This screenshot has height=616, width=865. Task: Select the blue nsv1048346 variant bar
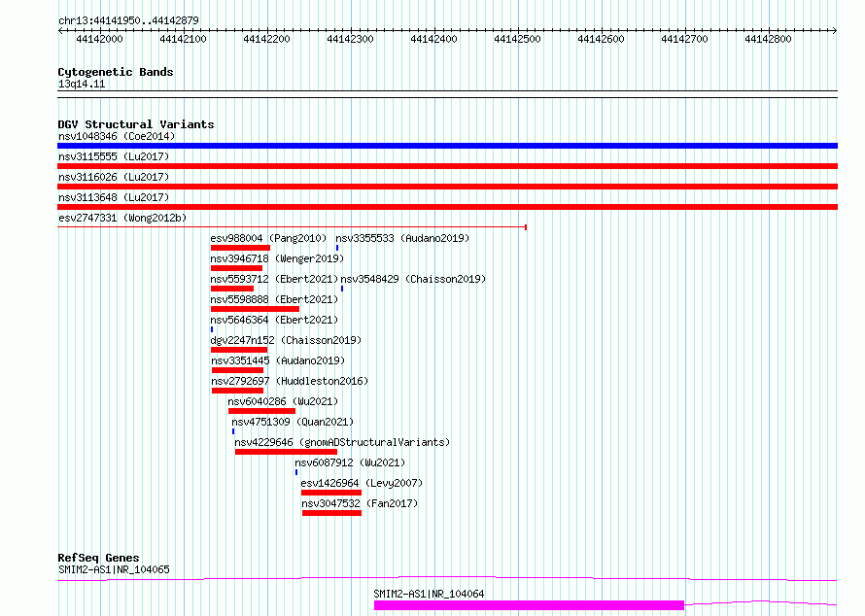(447, 146)
